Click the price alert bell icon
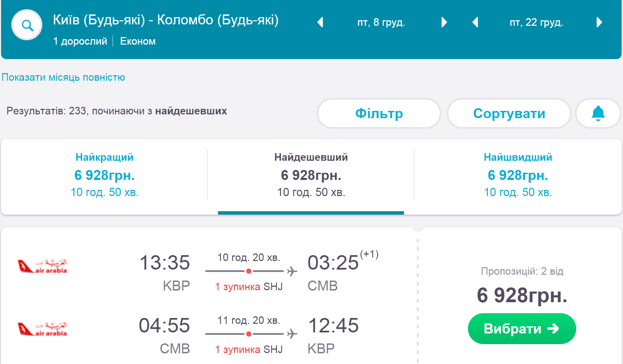This screenshot has width=623, height=364. 598,113
